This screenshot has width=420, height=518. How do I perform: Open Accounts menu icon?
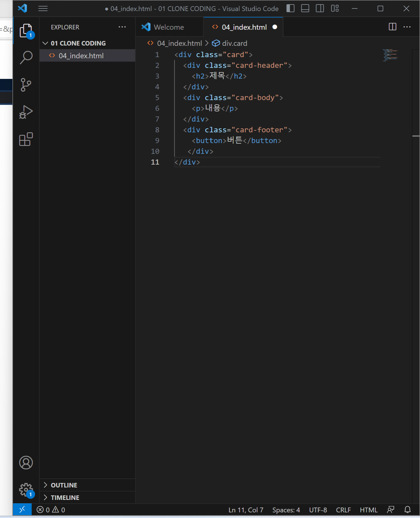pos(26,463)
